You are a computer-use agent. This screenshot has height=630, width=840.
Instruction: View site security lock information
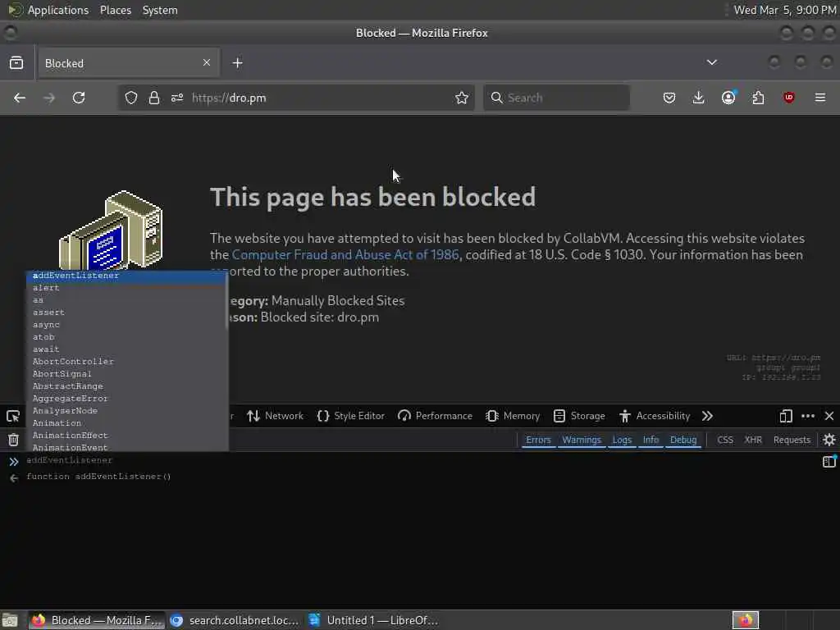tap(154, 98)
